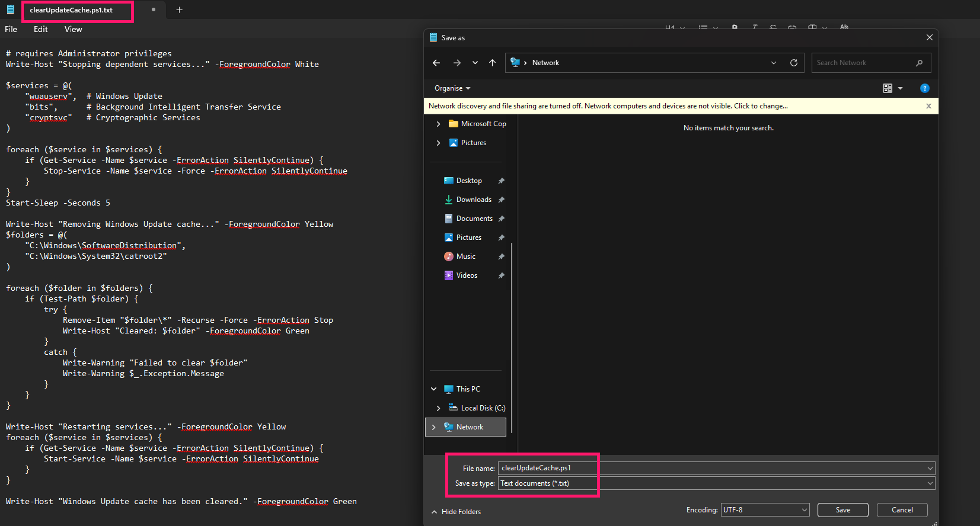
Task: Click pin icon beside Videos
Action: (x=501, y=275)
